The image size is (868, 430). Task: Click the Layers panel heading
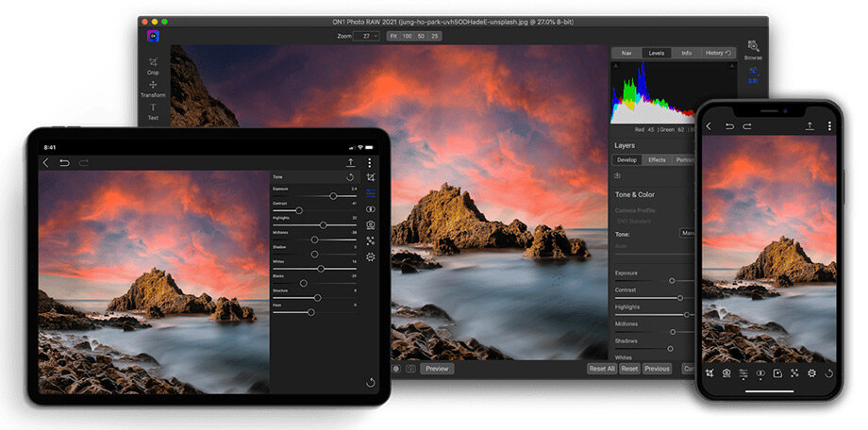pyautogui.click(x=625, y=145)
